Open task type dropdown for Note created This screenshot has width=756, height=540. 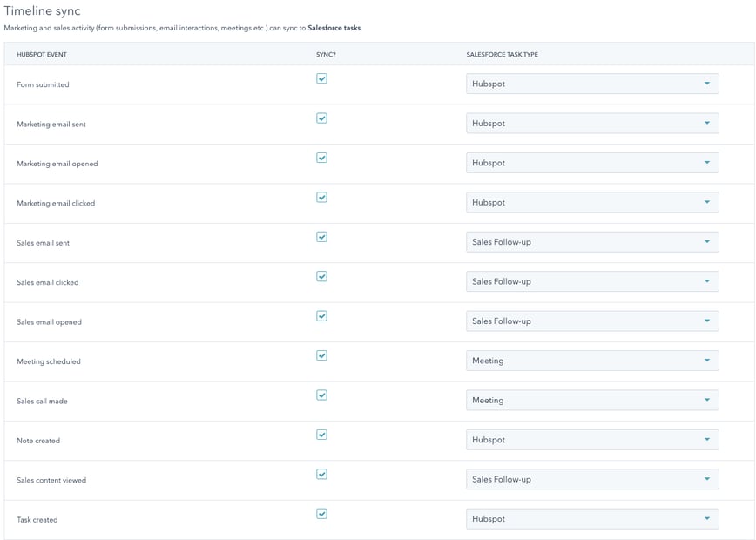[592, 439]
